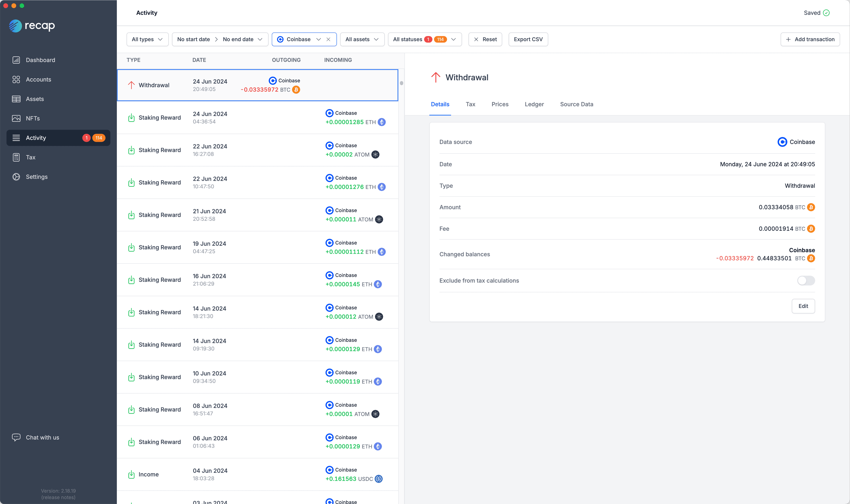
Task: Open the Tax section in sidebar
Action: [58, 157]
